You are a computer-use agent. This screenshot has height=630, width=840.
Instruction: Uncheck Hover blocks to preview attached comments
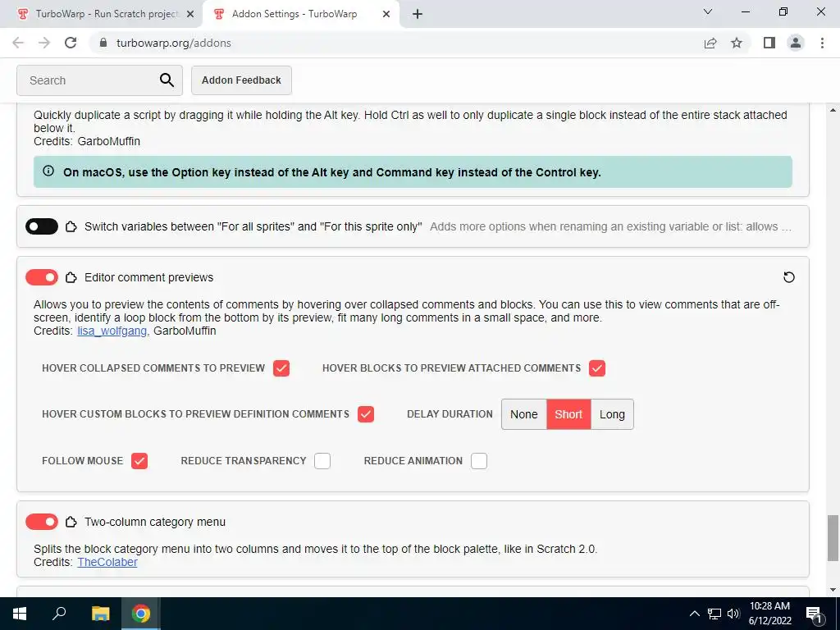click(x=597, y=368)
